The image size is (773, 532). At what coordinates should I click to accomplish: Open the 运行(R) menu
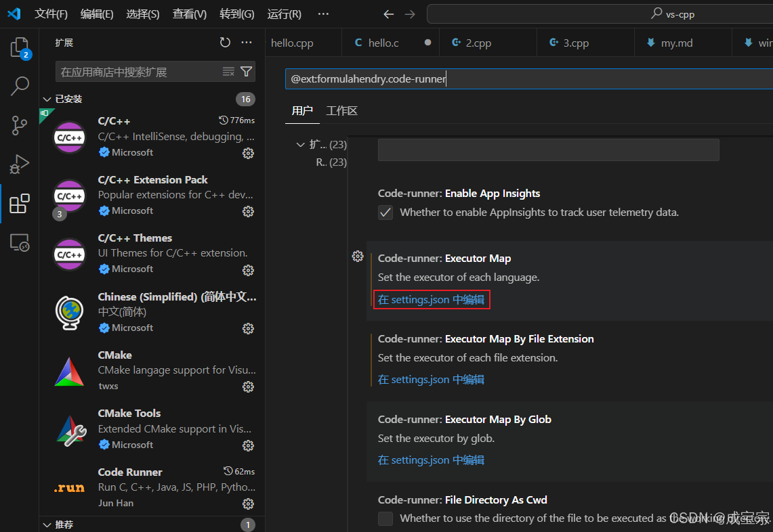pyautogui.click(x=284, y=14)
